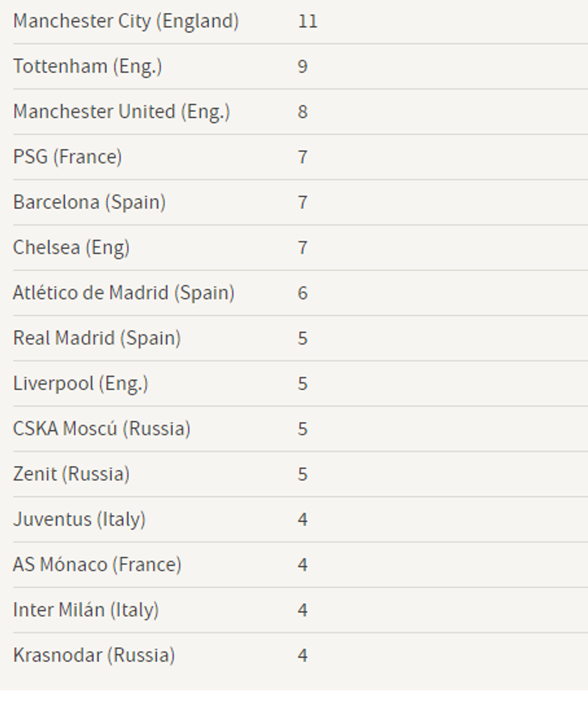Click Atlético de Madrid (Spain) entry
588x704 pixels.
124,293
